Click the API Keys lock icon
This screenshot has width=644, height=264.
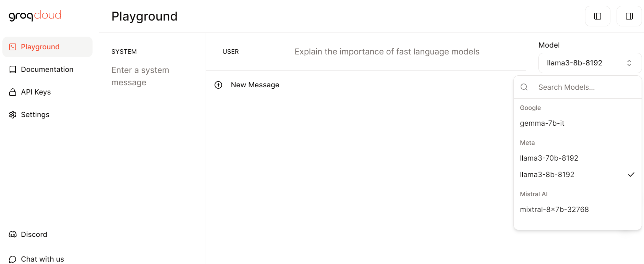coord(13,92)
